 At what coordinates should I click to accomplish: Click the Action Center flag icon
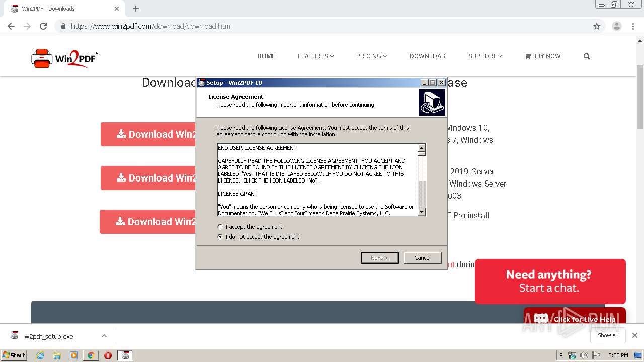[x=596, y=355]
